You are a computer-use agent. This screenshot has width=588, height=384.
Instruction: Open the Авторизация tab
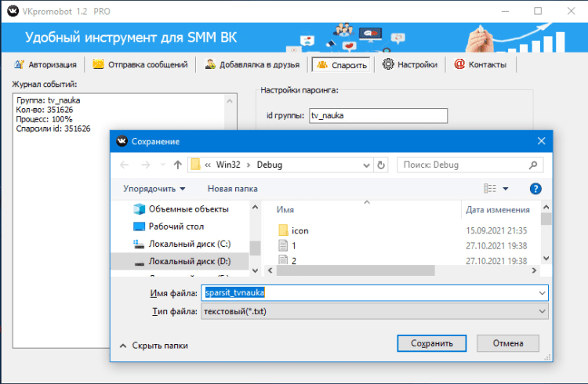click(45, 64)
